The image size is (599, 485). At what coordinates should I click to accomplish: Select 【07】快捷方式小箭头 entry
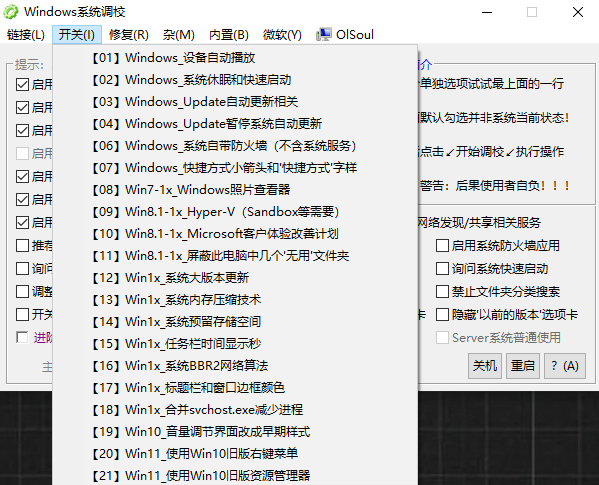(235, 168)
